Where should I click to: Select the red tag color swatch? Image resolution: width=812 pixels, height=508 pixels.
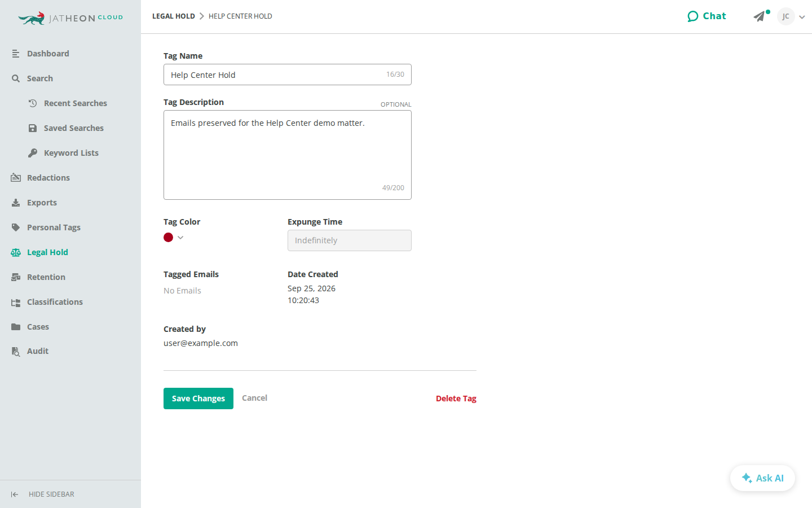coord(168,238)
